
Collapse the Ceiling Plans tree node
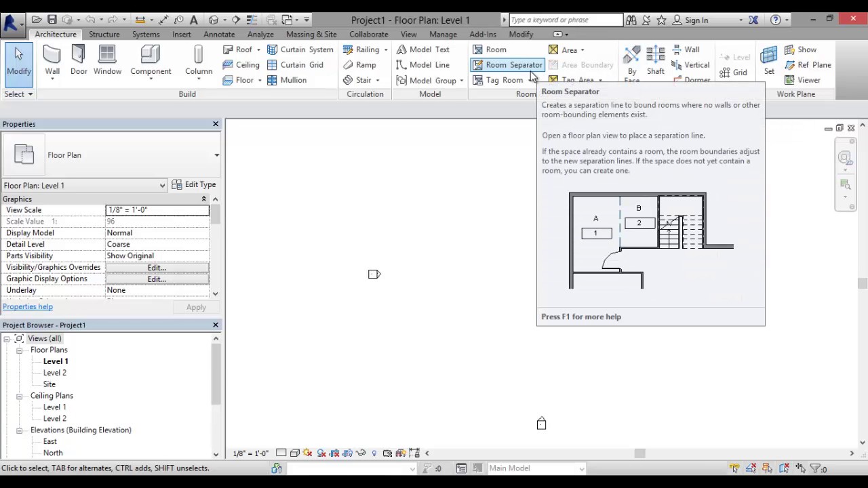point(20,396)
